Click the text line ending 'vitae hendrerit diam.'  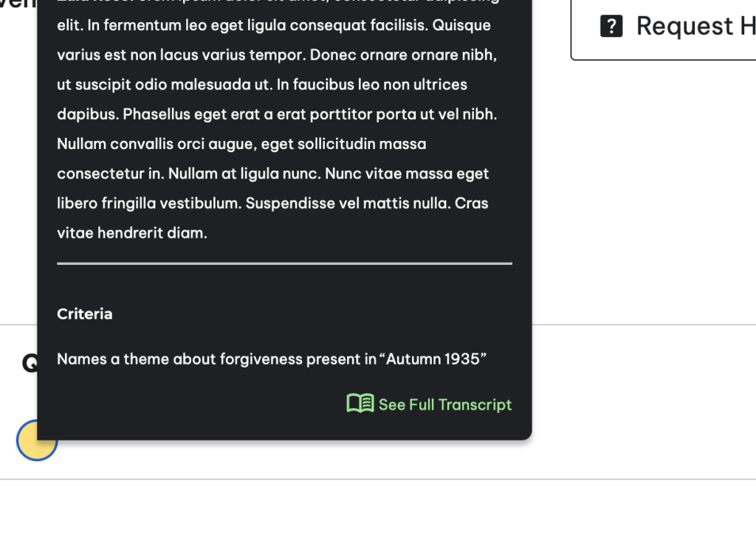pos(132,233)
